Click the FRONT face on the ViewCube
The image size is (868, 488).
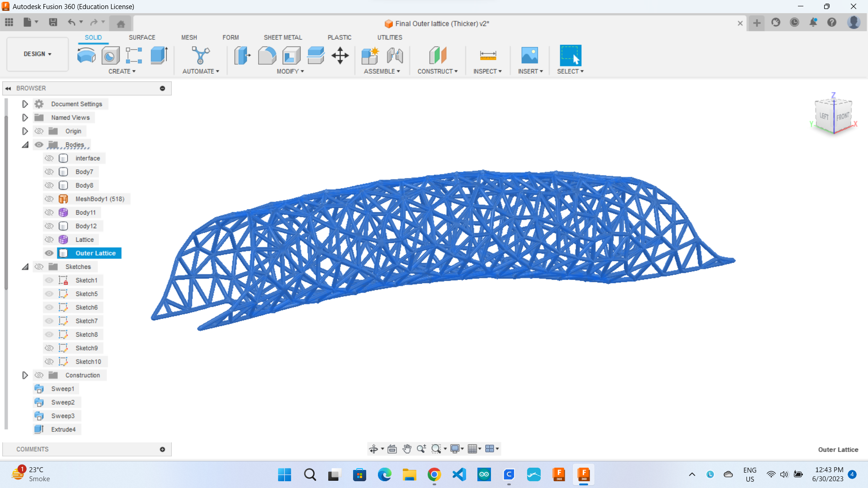point(842,117)
